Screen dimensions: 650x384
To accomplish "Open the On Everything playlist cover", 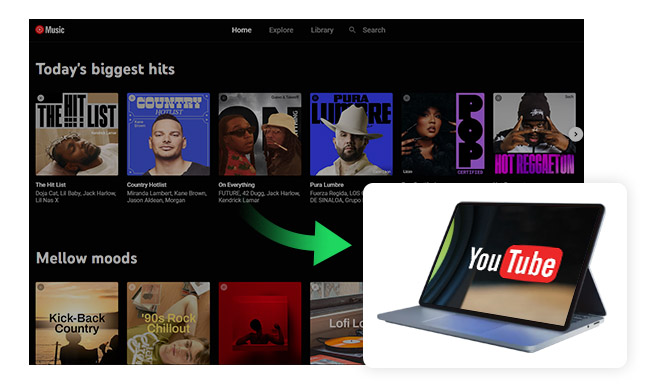I will point(260,134).
